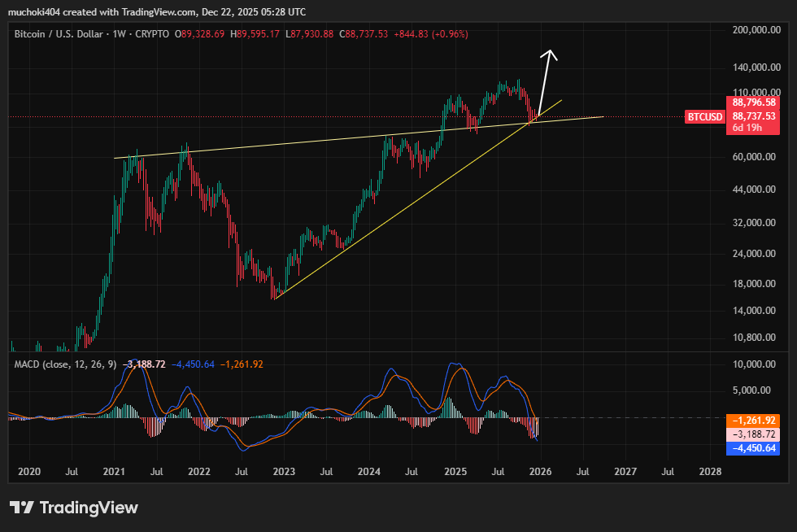Select the red BTCUSD symbol tag
Screen dimensions: 797x532
point(704,117)
